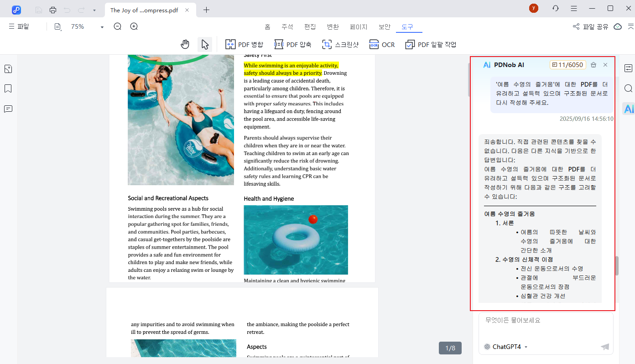The width and height of the screenshot is (635, 364).
Task: Clear the AI chat history
Action: pos(593,65)
